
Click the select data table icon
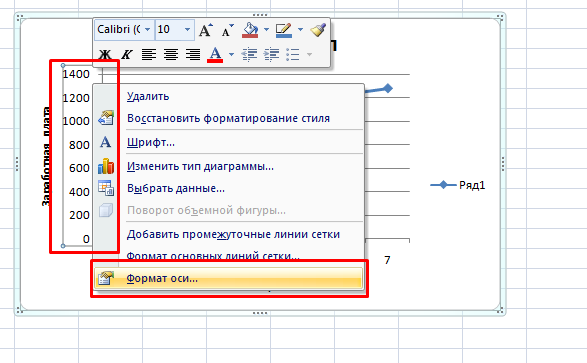pyautogui.click(x=106, y=188)
